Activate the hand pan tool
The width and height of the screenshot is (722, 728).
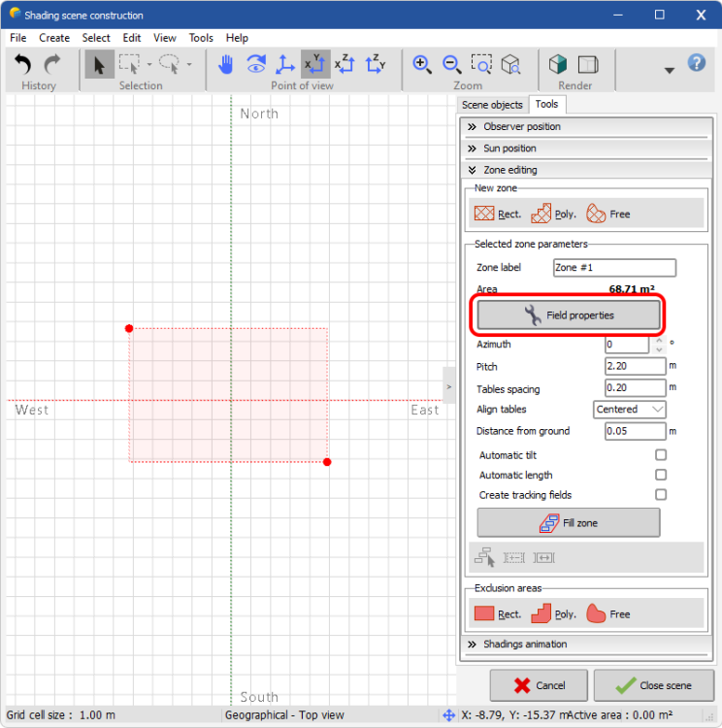pos(225,64)
